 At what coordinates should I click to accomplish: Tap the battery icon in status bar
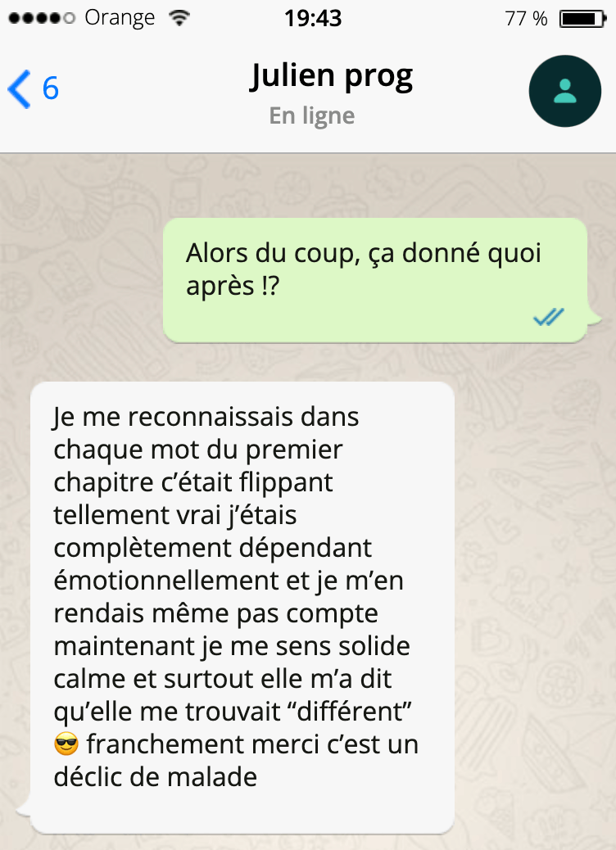[582, 19]
